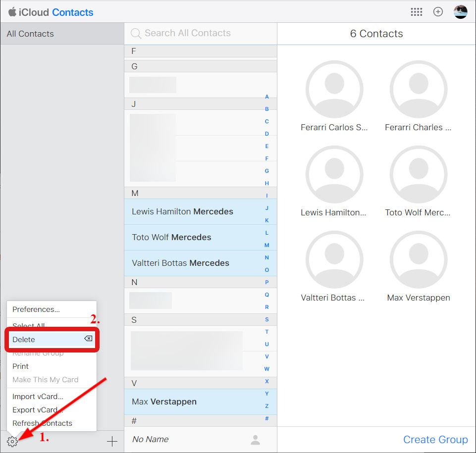
Task: Open Ferarri Charles contact avatar
Action: [419, 89]
